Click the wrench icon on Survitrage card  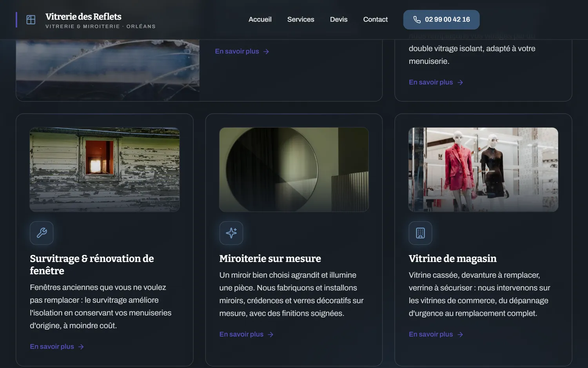click(42, 233)
